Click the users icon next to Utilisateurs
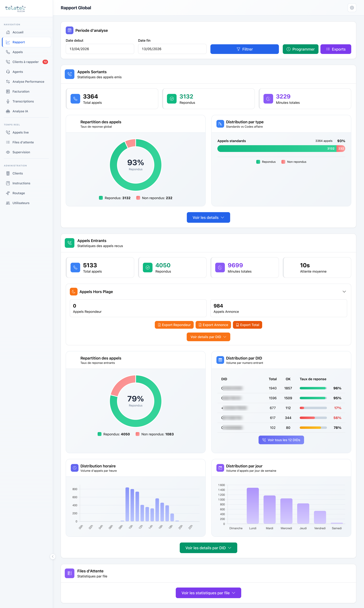 pyautogui.click(x=8, y=203)
